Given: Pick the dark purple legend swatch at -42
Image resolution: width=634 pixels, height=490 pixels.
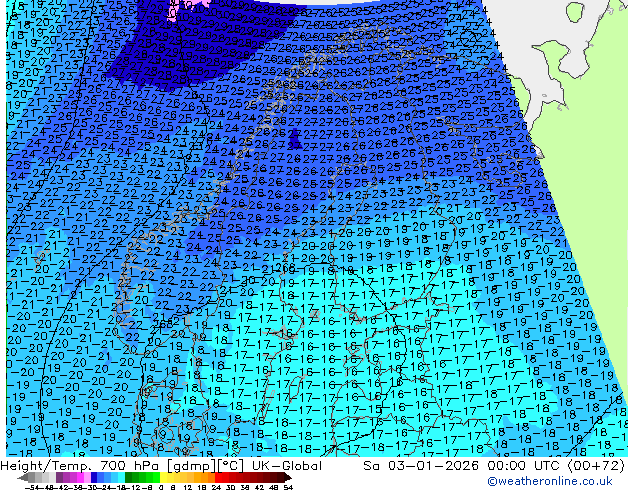Looking at the screenshot, I should [x=59, y=477].
